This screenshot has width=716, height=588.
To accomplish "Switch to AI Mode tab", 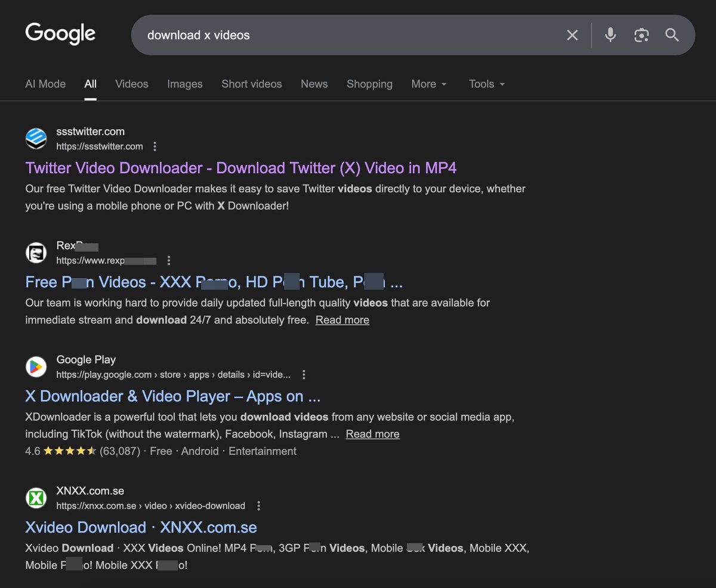I will coord(45,84).
